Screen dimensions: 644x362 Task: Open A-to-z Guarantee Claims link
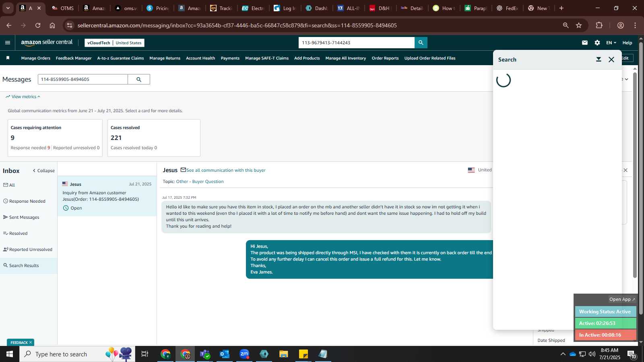coord(120,58)
